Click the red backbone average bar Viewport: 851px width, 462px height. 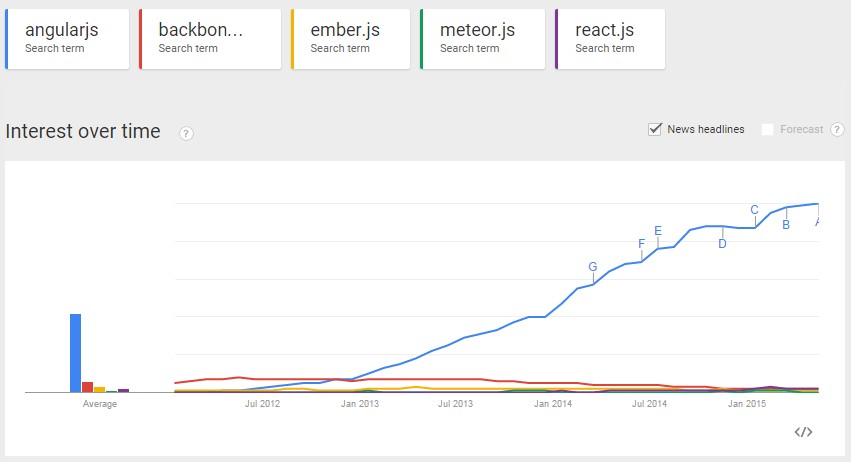(87, 387)
